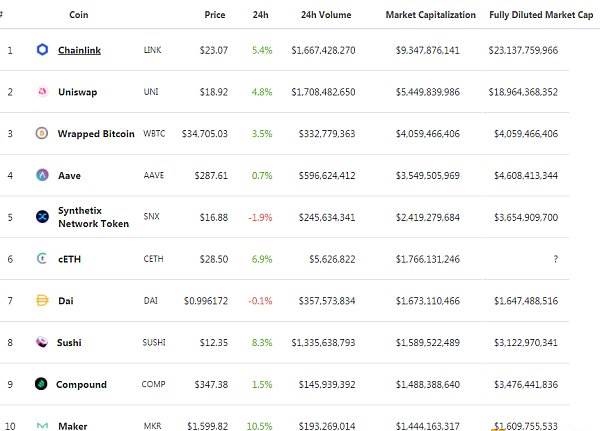This screenshot has width=600, height=431.
Task: Click the Synthetix Network Token icon
Action: click(42, 217)
